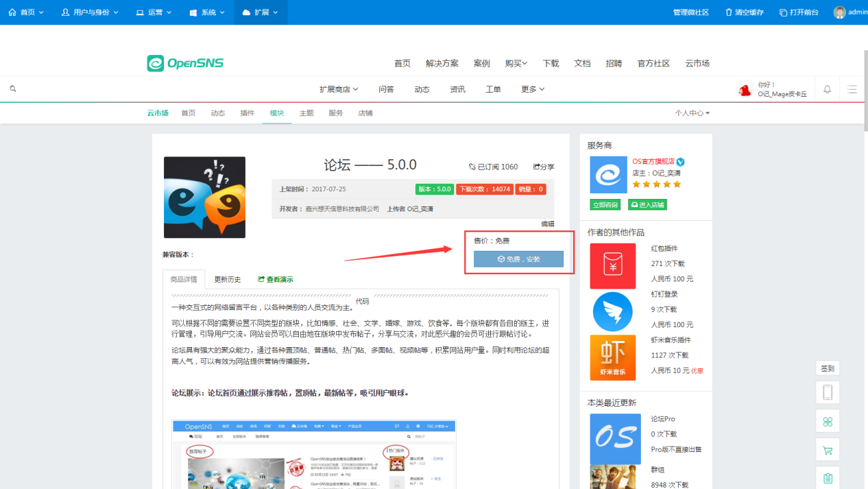Open 解决方案 in the OpenSNS main menu
The width and height of the screenshot is (868, 489).
[442, 63]
